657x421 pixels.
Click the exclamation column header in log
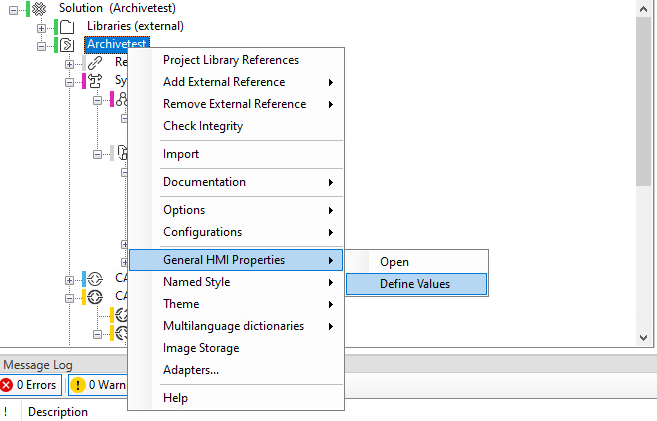click(5, 412)
